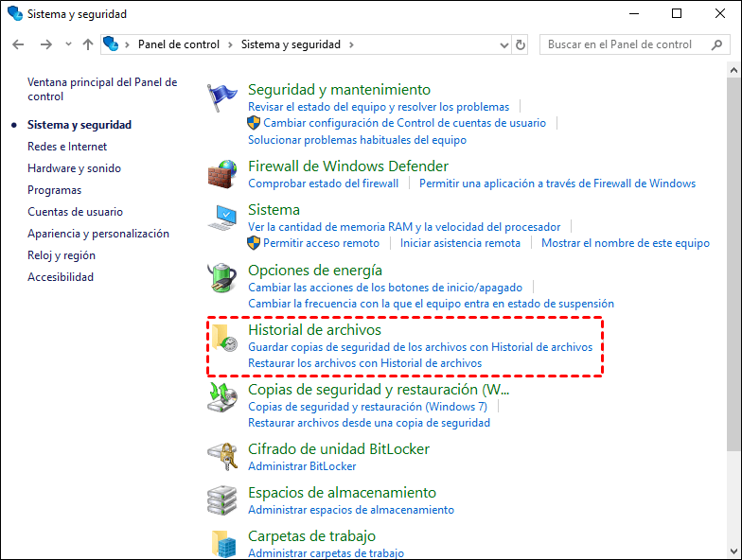The image size is (742, 560).
Task: Open Accesibilidad category
Action: 61,276
